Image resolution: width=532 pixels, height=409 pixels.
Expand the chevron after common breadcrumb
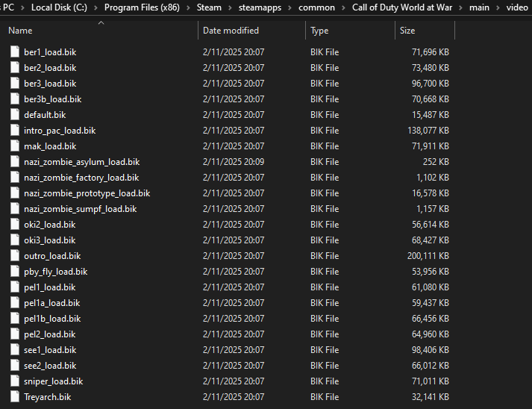coord(343,7)
